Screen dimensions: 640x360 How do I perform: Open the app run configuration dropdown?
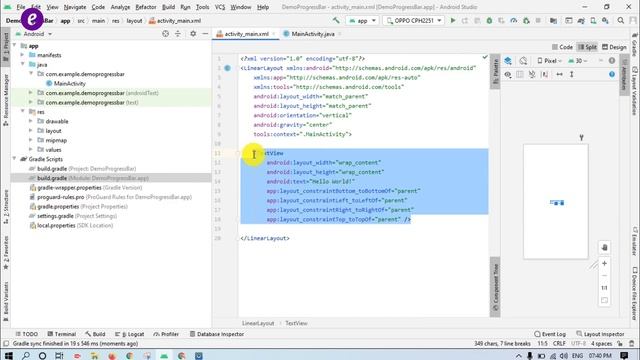(x=362, y=20)
